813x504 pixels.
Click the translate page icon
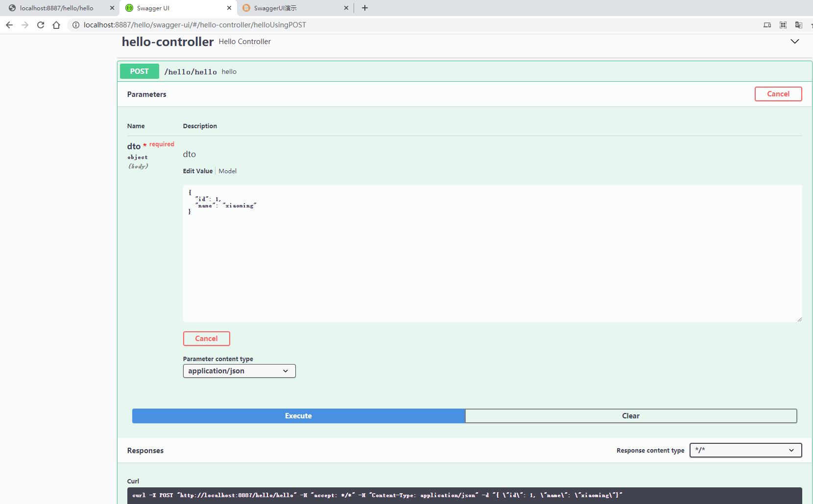point(799,25)
